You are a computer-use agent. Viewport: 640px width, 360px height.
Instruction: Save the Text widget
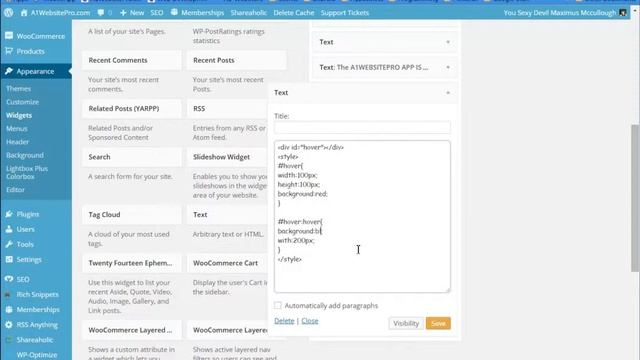coord(438,323)
